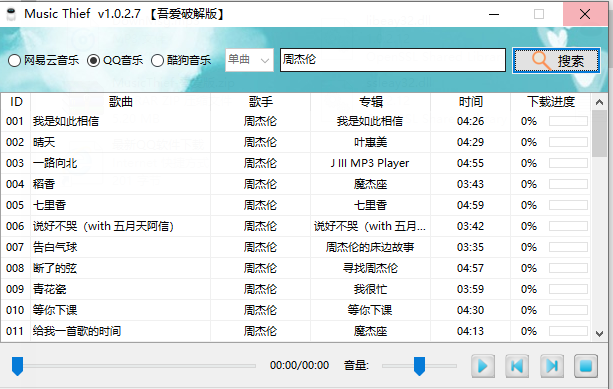Select song 等你下课 in row 010
The image size is (613, 389).
[x=55, y=310]
